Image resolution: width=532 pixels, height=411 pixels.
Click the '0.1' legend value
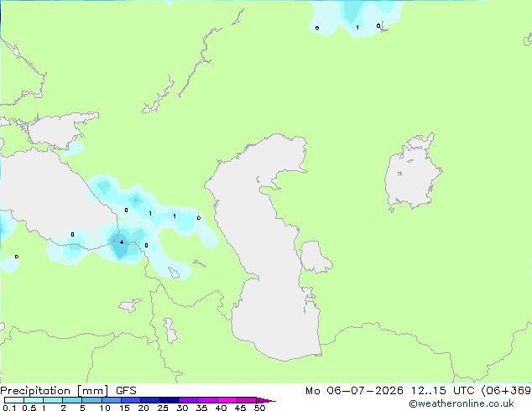pos(9,408)
